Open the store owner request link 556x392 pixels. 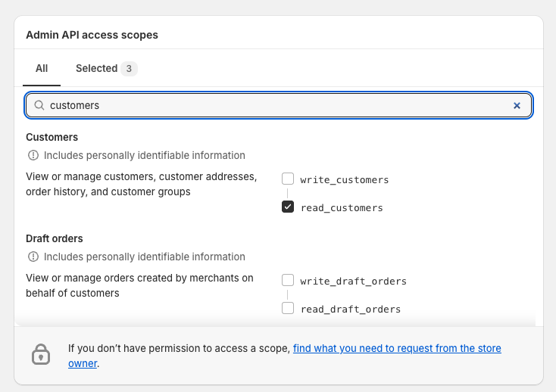tap(397, 349)
